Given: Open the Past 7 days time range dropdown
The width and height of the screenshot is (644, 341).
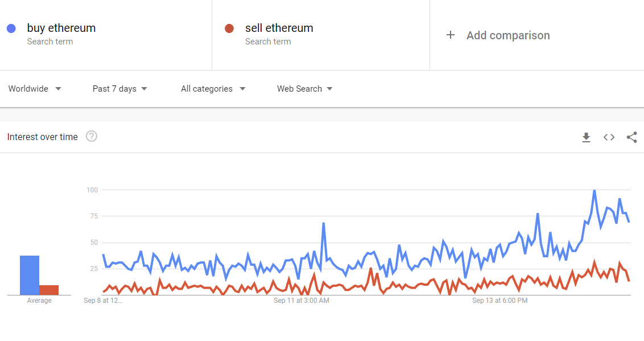Looking at the screenshot, I should click(x=119, y=89).
